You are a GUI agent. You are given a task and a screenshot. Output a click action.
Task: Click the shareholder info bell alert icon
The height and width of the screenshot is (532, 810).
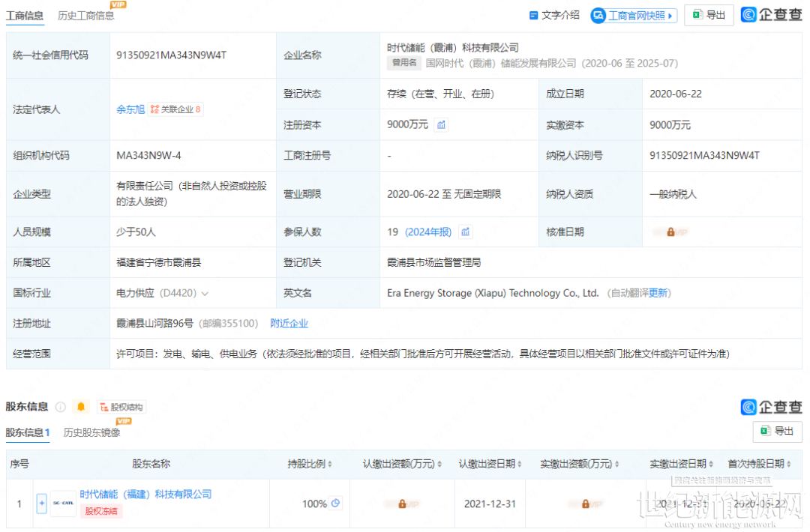click(x=81, y=407)
